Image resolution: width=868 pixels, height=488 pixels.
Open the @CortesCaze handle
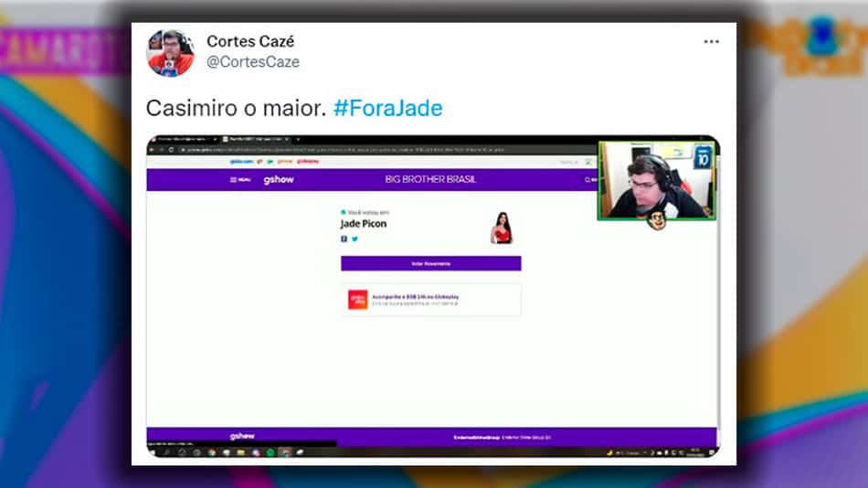point(253,62)
